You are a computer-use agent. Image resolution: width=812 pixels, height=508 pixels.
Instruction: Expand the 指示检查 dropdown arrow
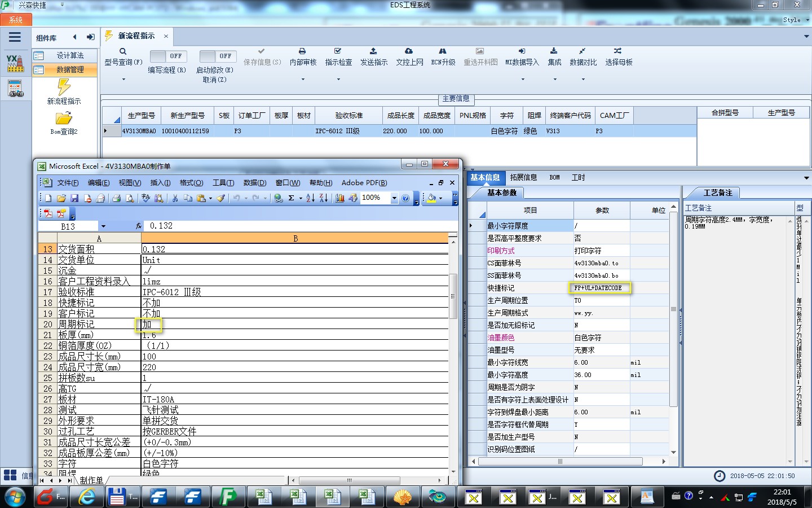tap(338, 79)
